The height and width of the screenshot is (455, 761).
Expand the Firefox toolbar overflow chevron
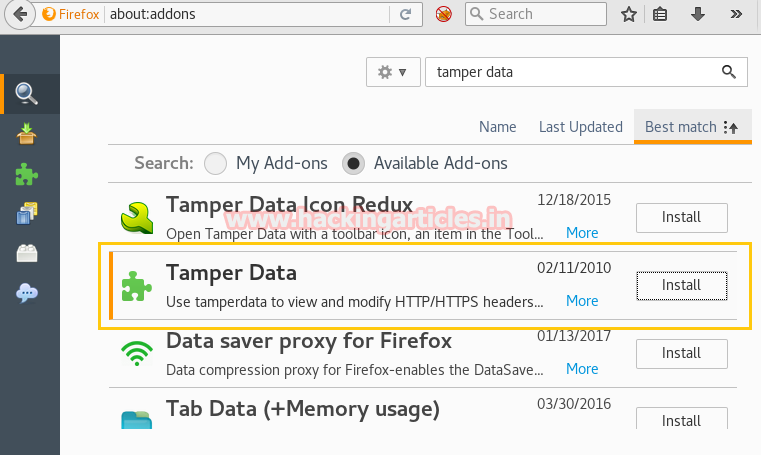point(737,14)
